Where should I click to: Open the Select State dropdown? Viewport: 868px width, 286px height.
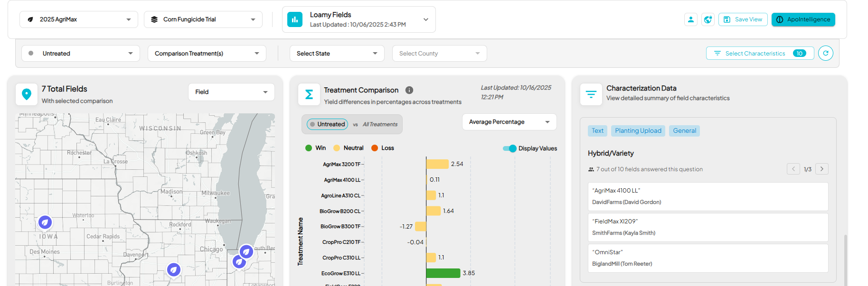click(x=337, y=54)
